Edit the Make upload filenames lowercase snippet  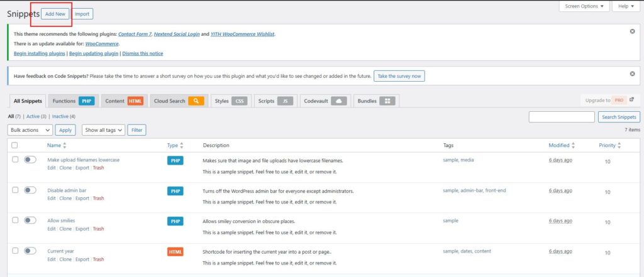[52, 168]
